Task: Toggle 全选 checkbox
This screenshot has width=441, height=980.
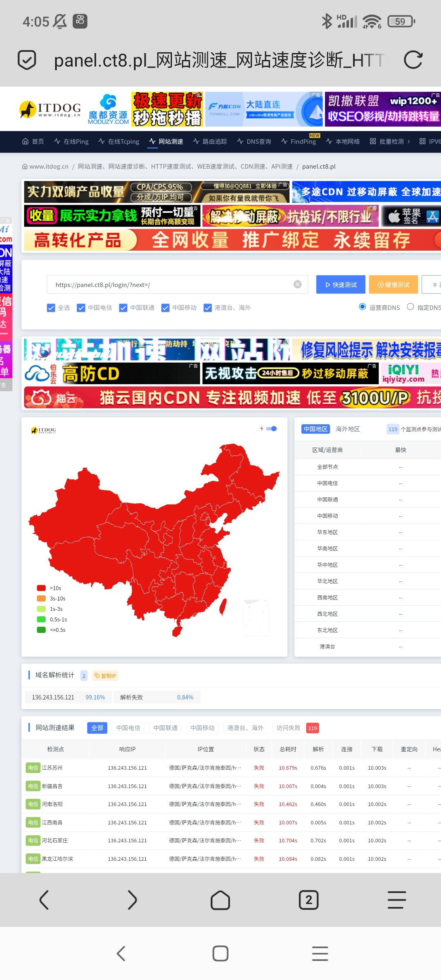Action: click(x=51, y=308)
